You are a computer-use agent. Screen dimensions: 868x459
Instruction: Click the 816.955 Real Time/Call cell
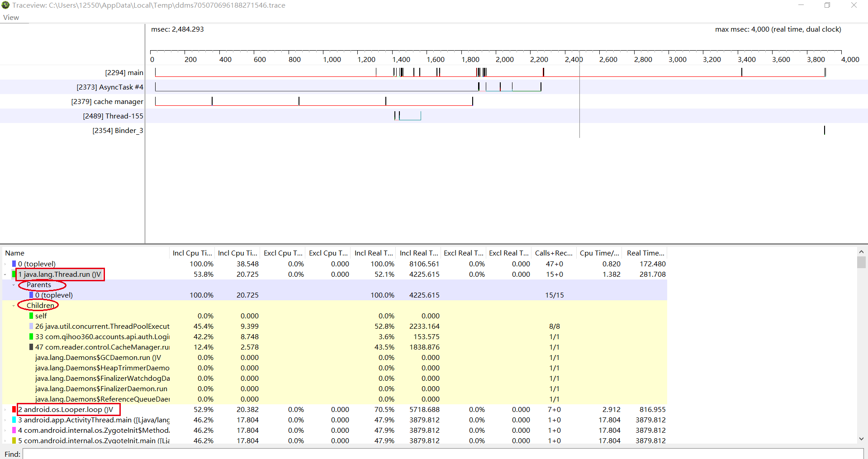point(652,409)
